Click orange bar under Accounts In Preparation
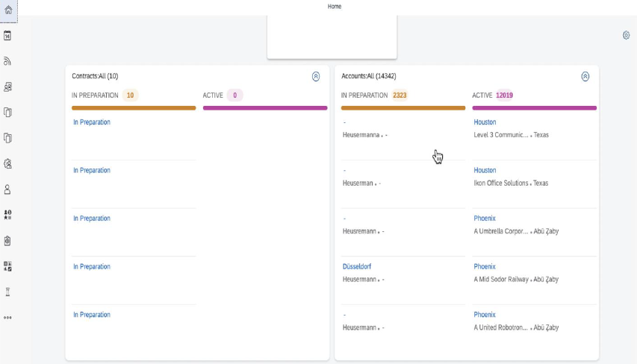 tap(403, 108)
